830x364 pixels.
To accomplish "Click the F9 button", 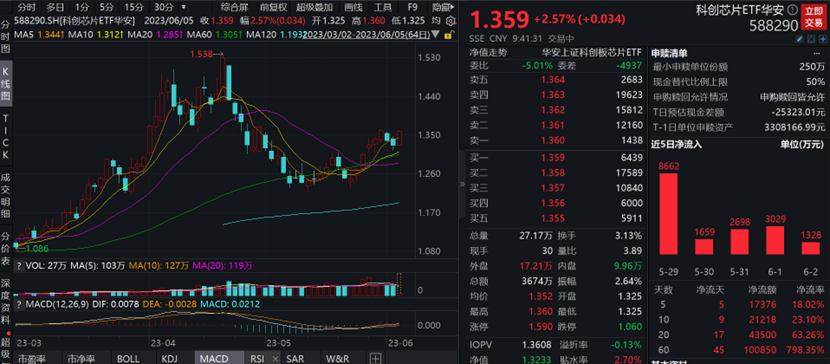I will (x=412, y=7).
